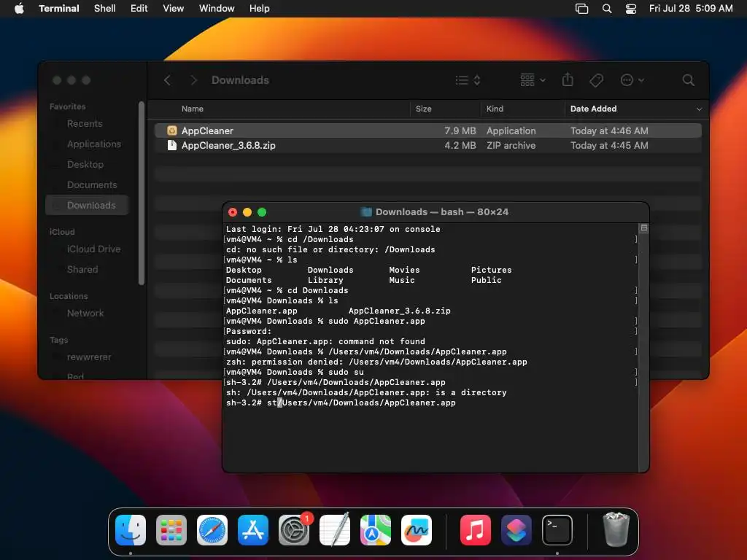Open the Finder group-by dropdown
Image resolution: width=747 pixels, height=560 pixels.
(x=533, y=80)
